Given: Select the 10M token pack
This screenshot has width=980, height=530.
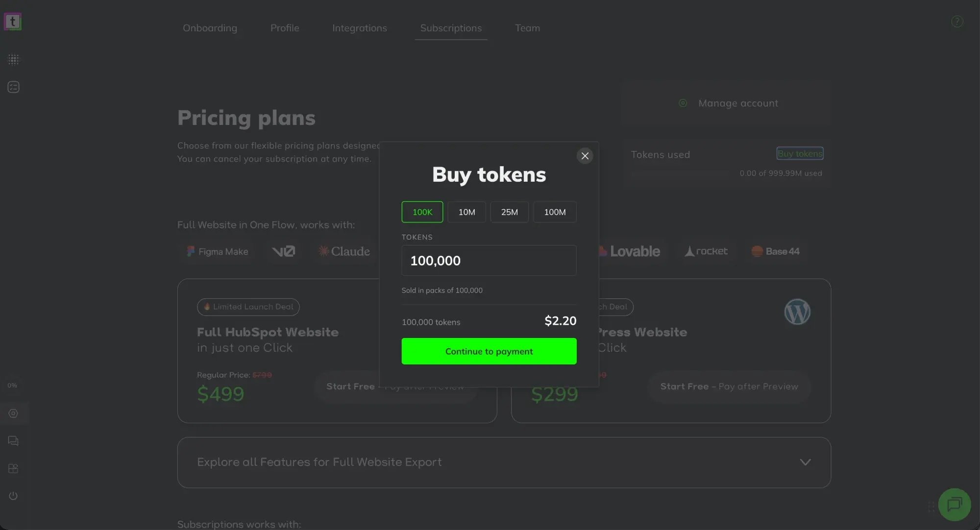Looking at the screenshot, I should (466, 212).
